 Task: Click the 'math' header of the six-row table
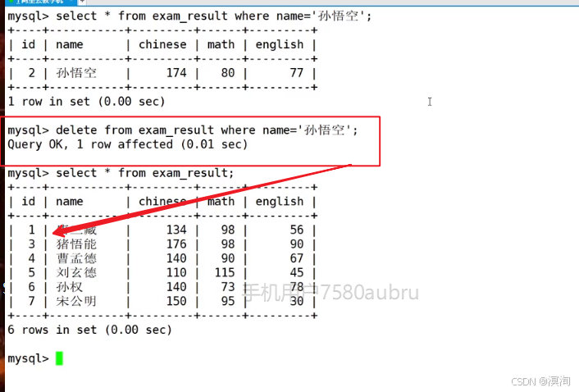[x=221, y=202]
